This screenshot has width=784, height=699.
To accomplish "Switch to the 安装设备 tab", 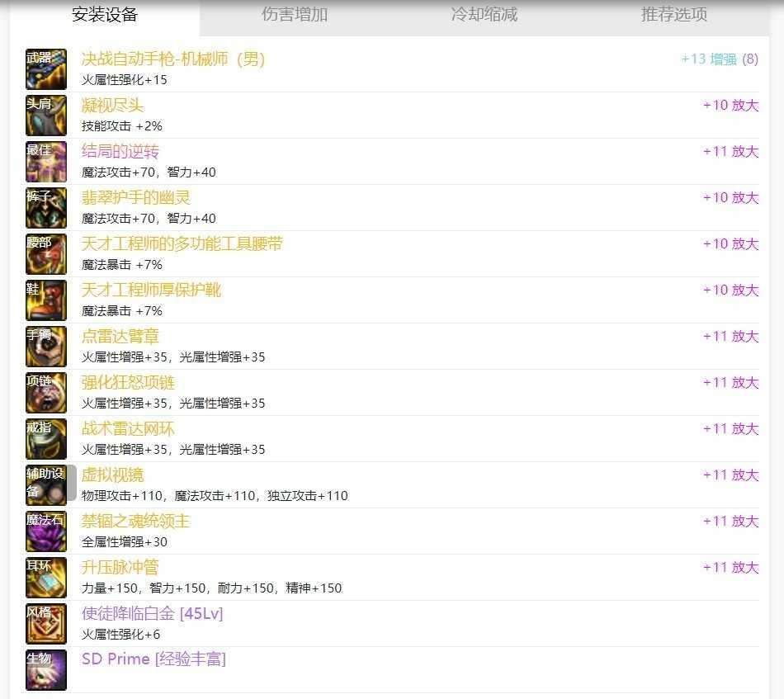I will 105,15.
